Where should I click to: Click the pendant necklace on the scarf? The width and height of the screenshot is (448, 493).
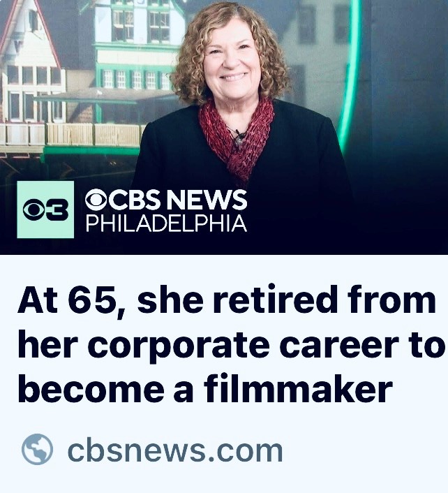240,139
